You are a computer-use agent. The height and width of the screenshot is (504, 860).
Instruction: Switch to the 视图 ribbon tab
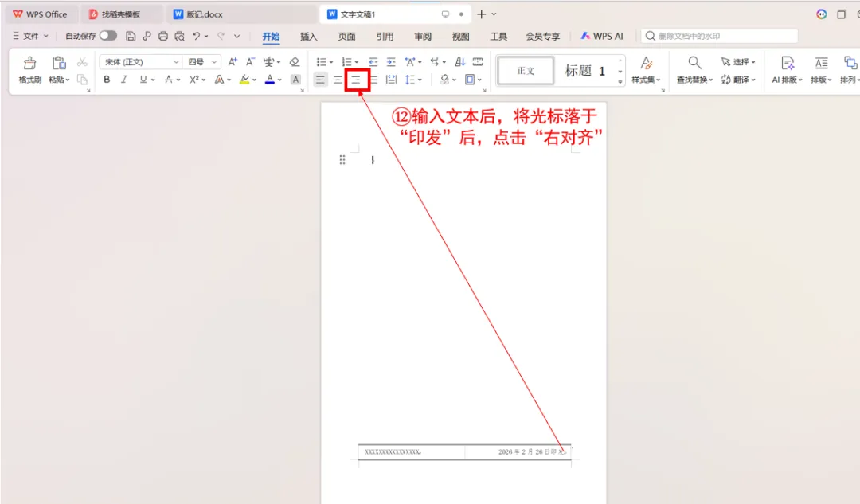point(461,37)
